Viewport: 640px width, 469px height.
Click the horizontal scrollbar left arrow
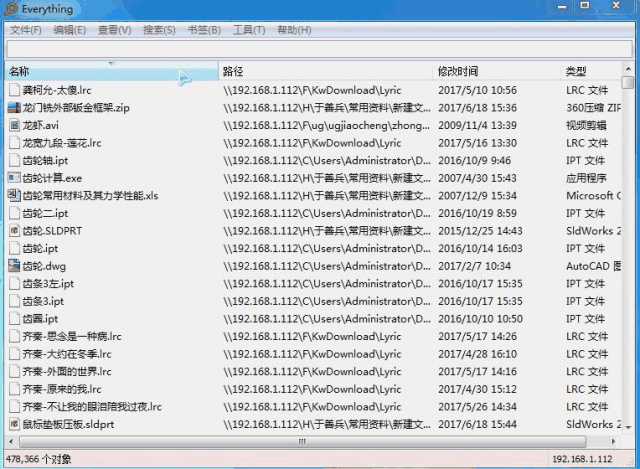(x=11, y=441)
